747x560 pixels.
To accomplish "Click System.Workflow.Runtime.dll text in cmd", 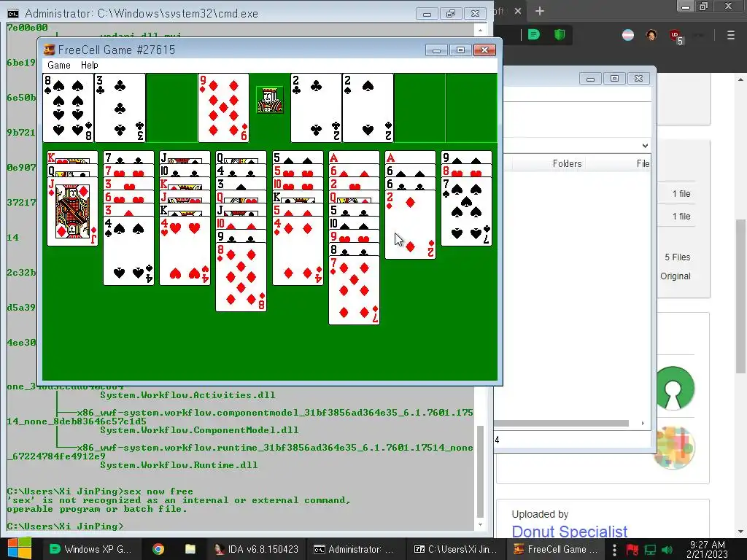I will pos(179,464).
